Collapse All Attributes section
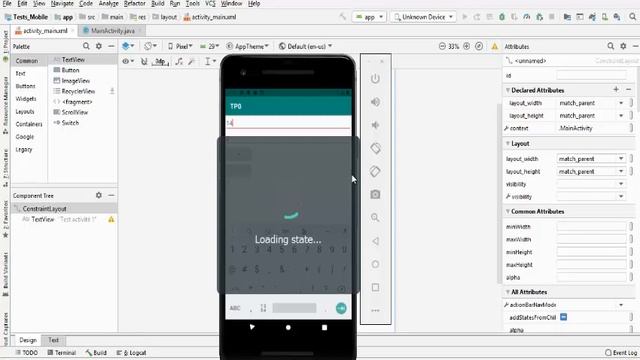640x360 pixels. coord(508,292)
